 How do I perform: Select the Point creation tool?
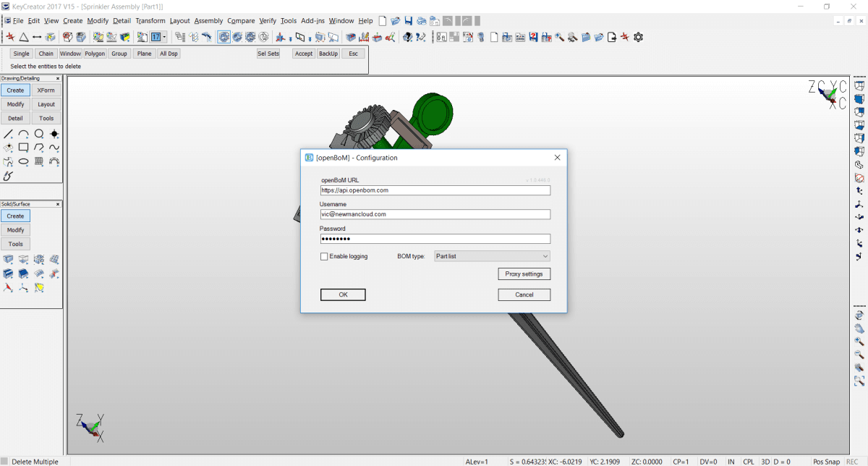click(x=54, y=134)
